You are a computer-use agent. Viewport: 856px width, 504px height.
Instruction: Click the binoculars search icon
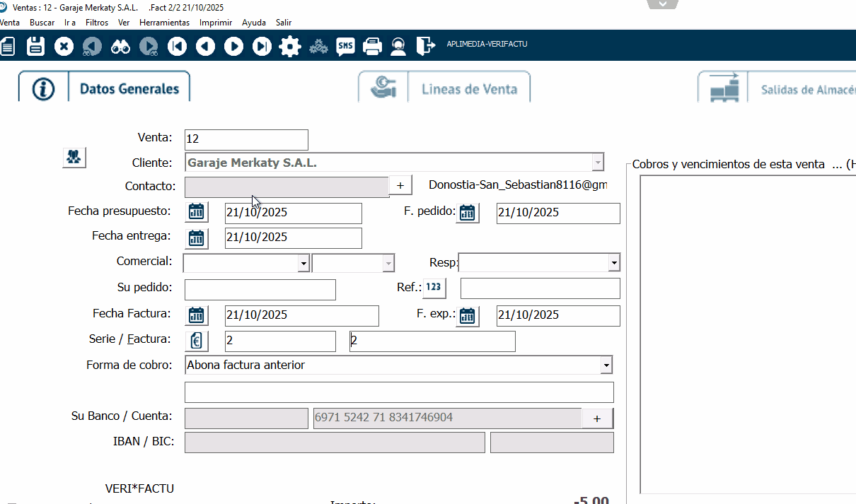coord(120,47)
